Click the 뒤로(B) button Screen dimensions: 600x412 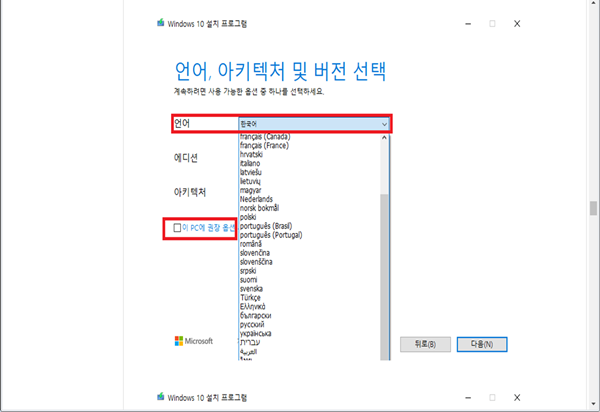(x=425, y=344)
